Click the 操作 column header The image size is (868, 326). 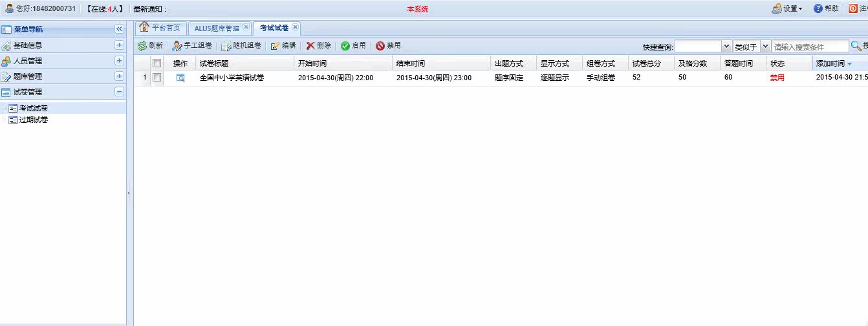(x=180, y=63)
